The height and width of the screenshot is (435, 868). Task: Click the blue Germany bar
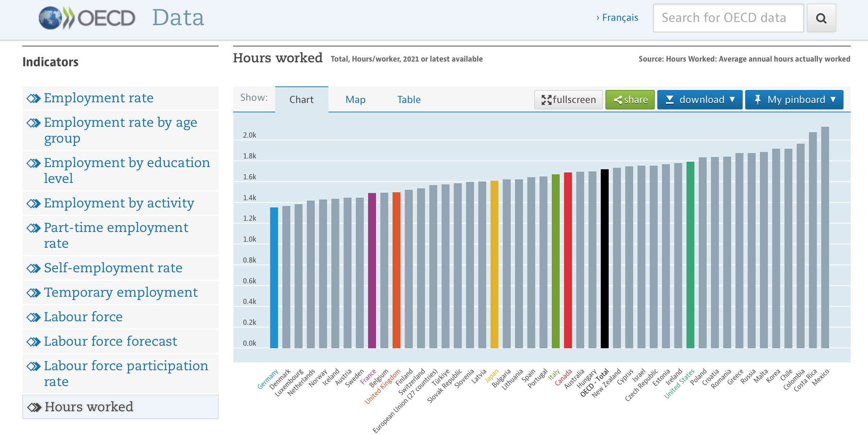pyautogui.click(x=274, y=278)
